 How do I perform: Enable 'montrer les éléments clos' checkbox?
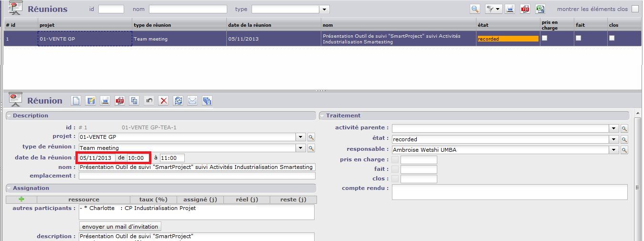tap(635, 9)
